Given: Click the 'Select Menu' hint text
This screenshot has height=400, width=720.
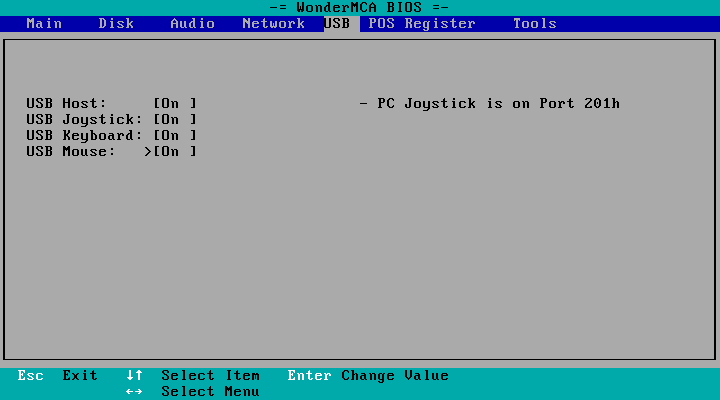Looking at the screenshot, I should tap(210, 392).
